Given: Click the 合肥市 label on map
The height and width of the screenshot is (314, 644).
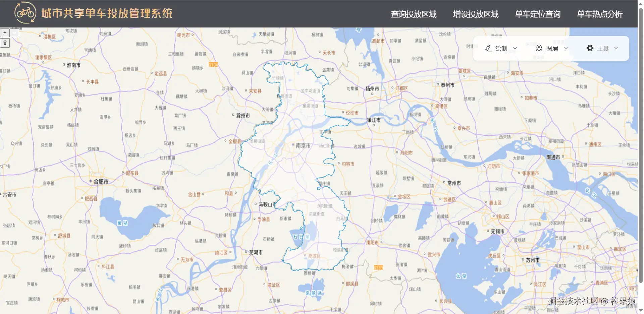Looking at the screenshot, I should click(x=101, y=182).
